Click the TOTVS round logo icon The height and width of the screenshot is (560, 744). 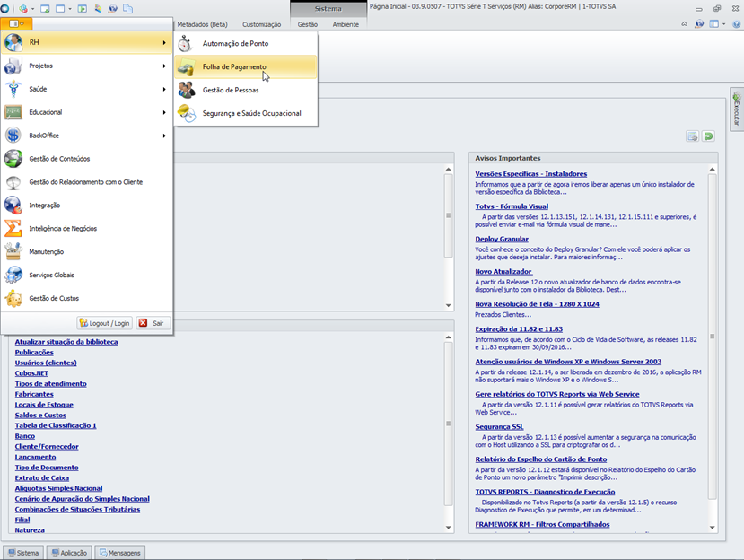click(x=4, y=9)
